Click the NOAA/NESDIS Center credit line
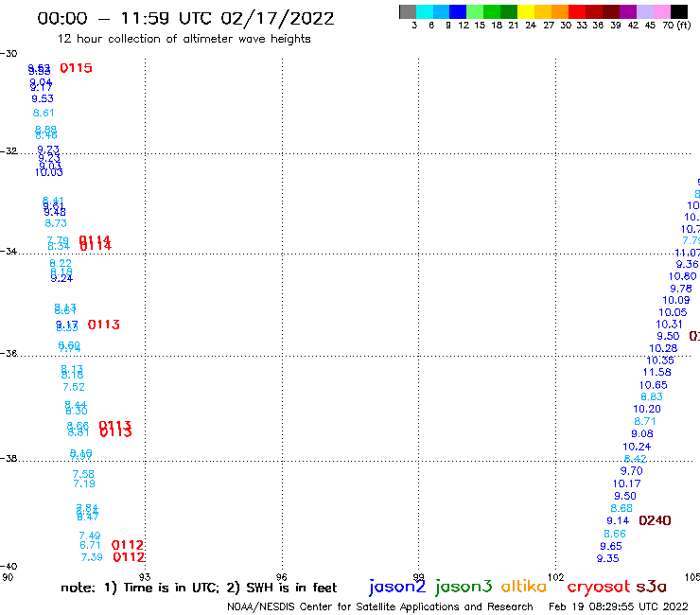This screenshot has width=700, height=615. [380, 606]
